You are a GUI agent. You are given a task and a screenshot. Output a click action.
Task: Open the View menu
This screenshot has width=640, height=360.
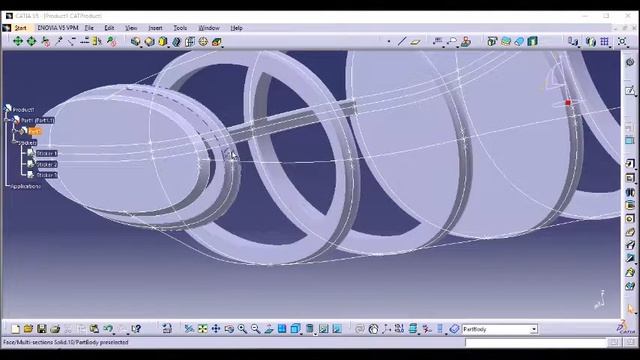(x=131, y=28)
